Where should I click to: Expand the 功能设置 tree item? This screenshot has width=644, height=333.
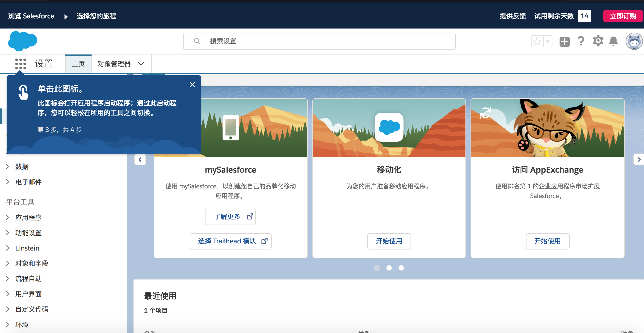(x=8, y=233)
